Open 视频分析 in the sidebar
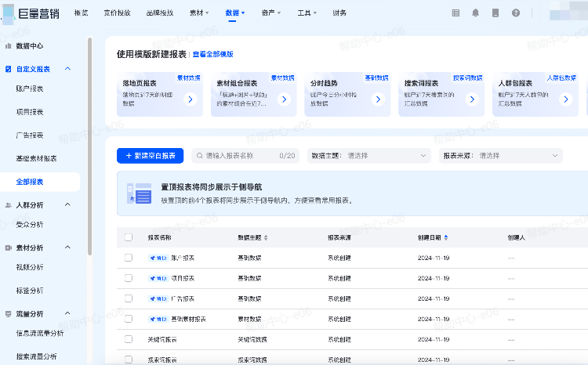 point(30,267)
